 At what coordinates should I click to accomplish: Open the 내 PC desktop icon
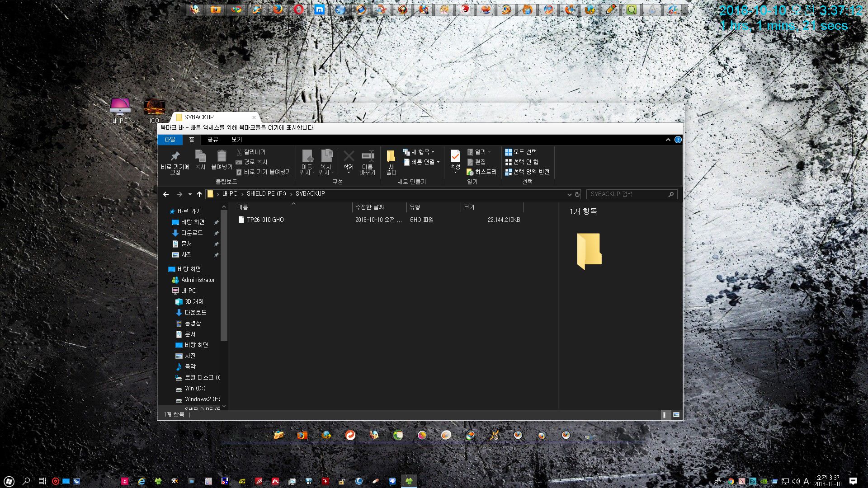tap(120, 111)
